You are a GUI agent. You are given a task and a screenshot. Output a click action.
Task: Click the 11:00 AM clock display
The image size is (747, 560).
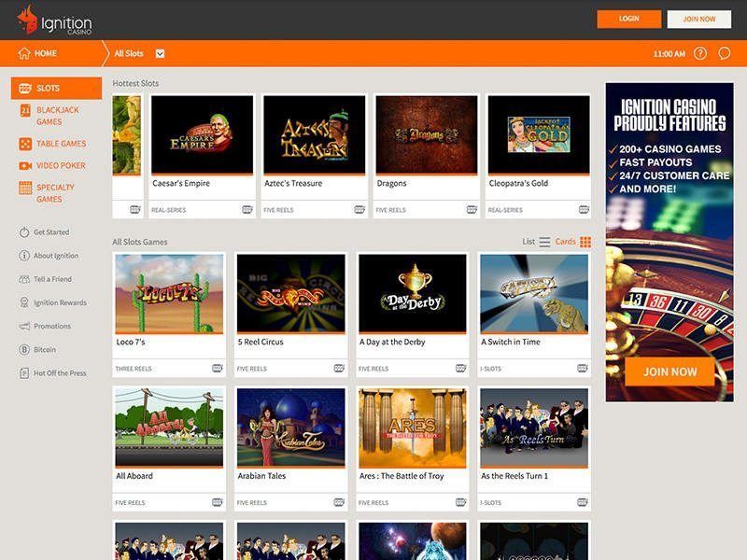coord(669,54)
